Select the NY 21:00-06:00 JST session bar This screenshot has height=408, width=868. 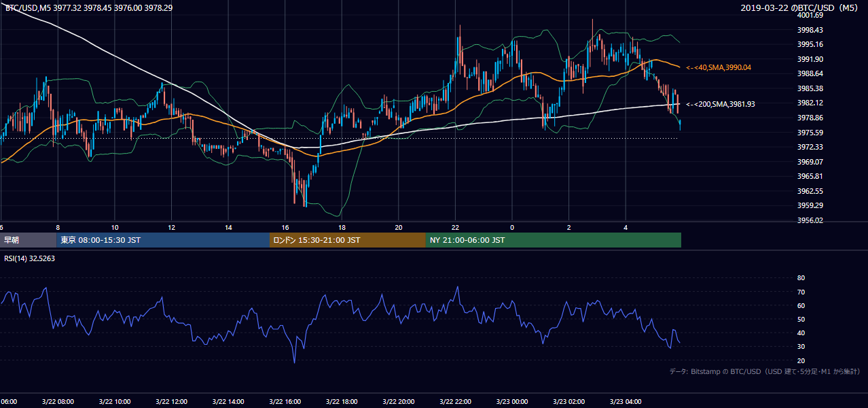554,240
